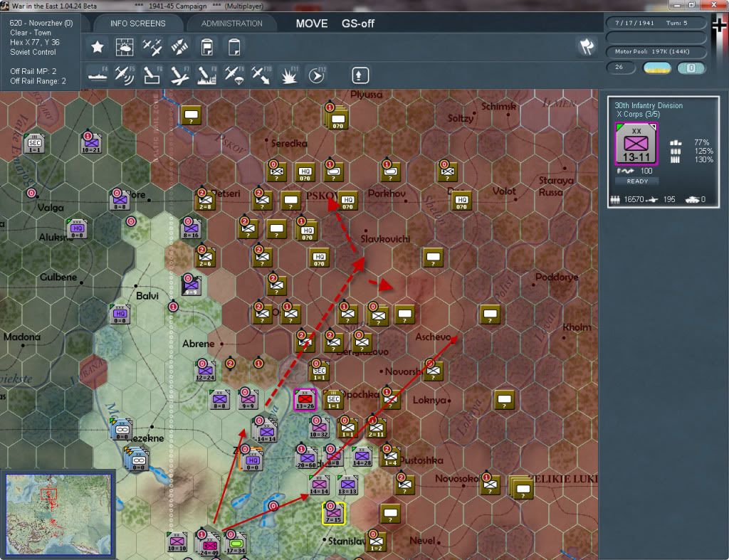
Task: Select the F7 bomb airfield mode
Action: pyautogui.click(x=179, y=75)
